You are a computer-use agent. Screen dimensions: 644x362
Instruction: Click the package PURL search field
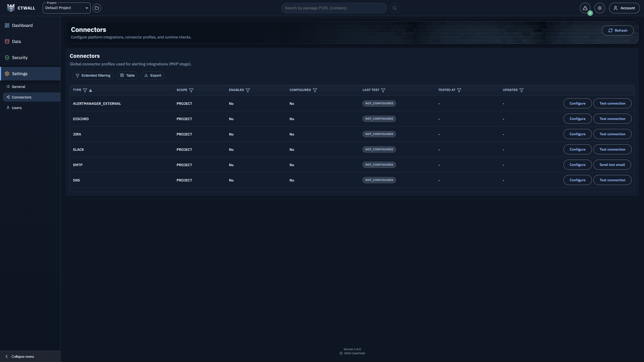coord(334,8)
